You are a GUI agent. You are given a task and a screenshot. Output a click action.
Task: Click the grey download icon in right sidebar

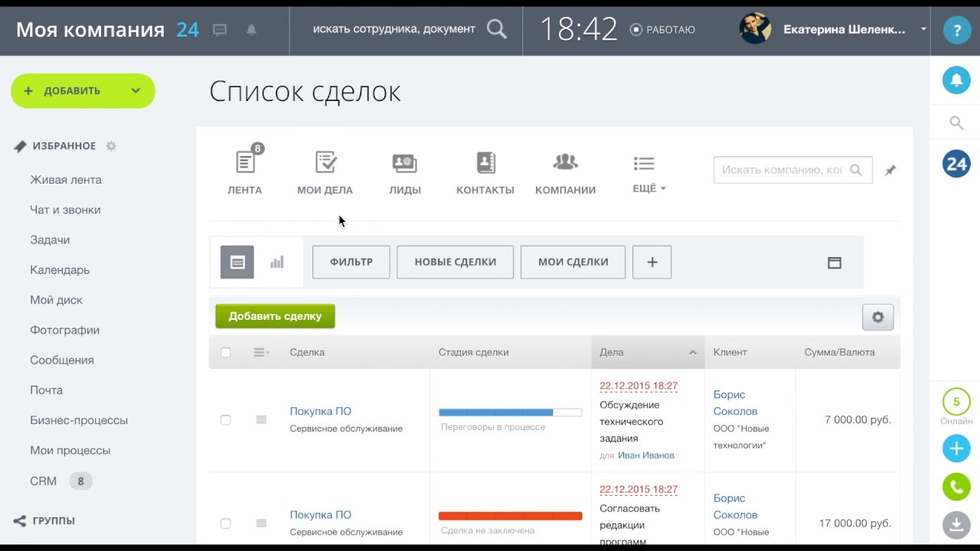coord(956,525)
